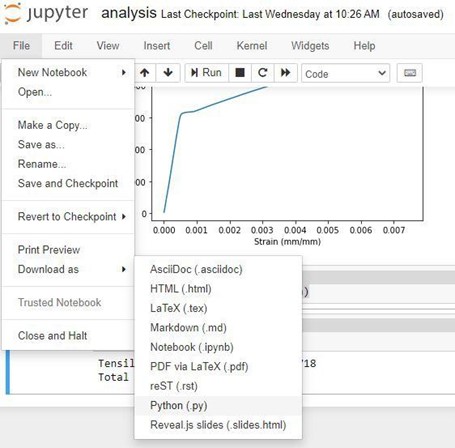Select Rename... menu entry
Viewport: 455px width, 448px height.
pos(68,164)
